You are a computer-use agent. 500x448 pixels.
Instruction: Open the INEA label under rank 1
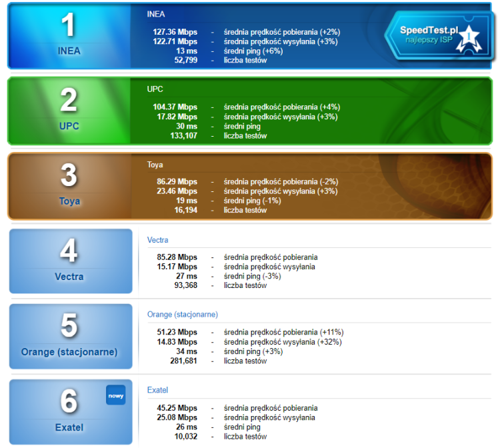[69, 51]
